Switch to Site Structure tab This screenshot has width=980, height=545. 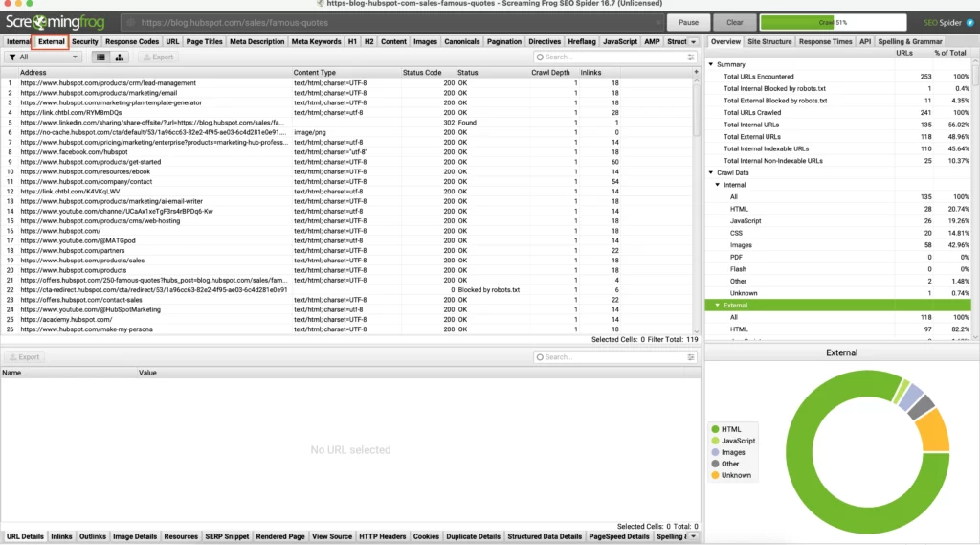(769, 42)
